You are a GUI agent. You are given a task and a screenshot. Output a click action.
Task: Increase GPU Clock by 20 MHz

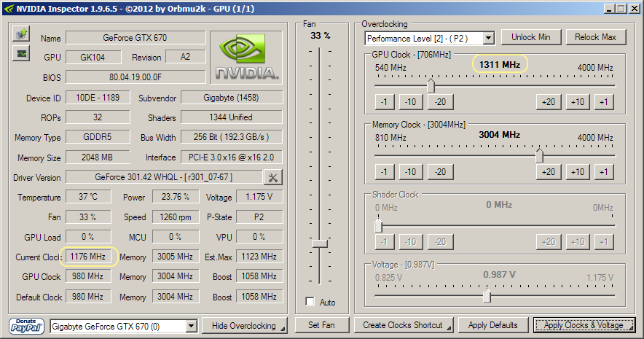549,102
